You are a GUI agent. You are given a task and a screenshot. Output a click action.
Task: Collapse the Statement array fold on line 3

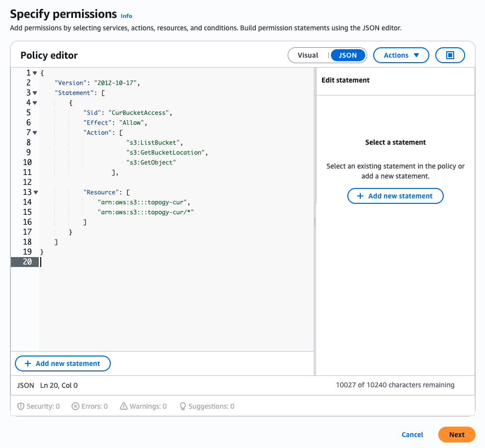pos(35,93)
